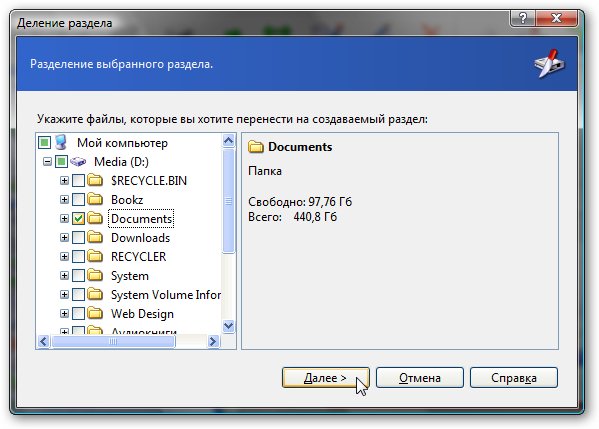This screenshot has height=429, width=599.
Task: Check the Downloads folder checkbox
Action: 78,238
